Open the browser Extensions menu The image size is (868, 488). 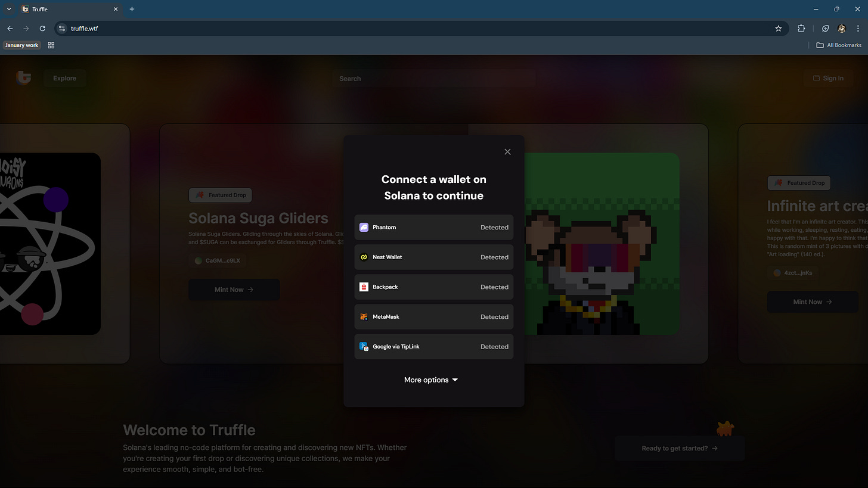(x=801, y=28)
